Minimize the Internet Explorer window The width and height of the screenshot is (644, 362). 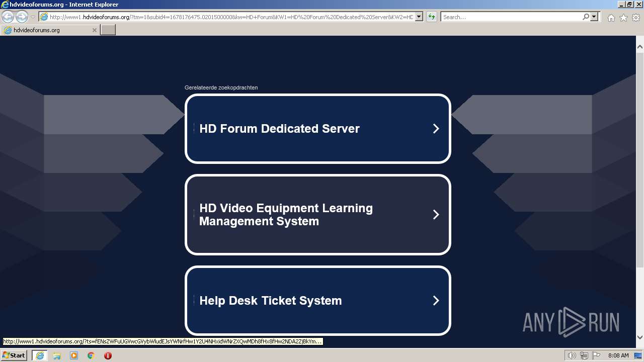point(621,5)
